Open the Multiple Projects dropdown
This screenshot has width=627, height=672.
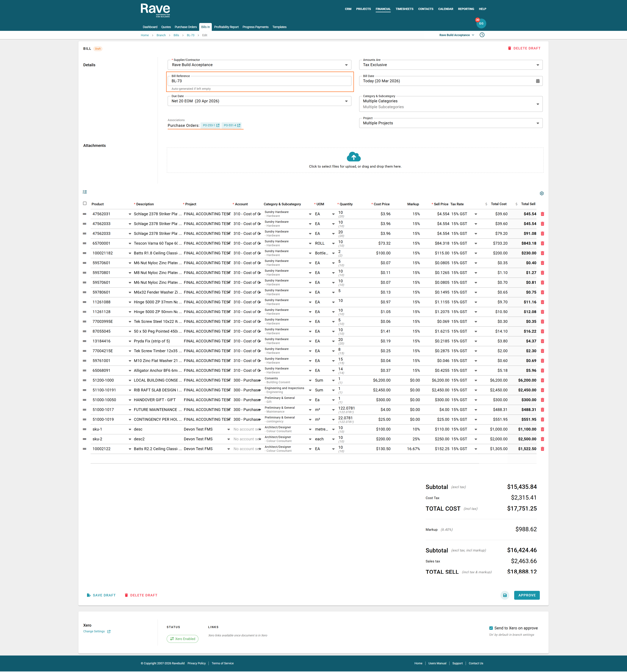537,123
